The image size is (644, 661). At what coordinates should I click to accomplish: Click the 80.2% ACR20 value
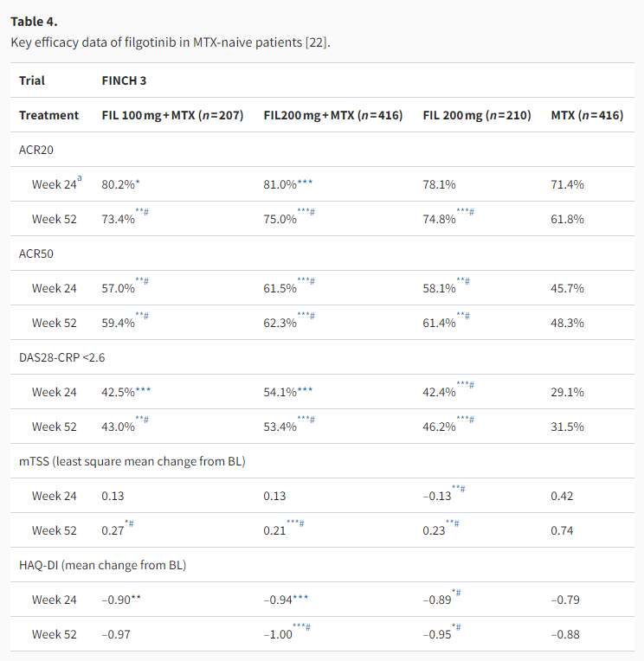[118, 184]
